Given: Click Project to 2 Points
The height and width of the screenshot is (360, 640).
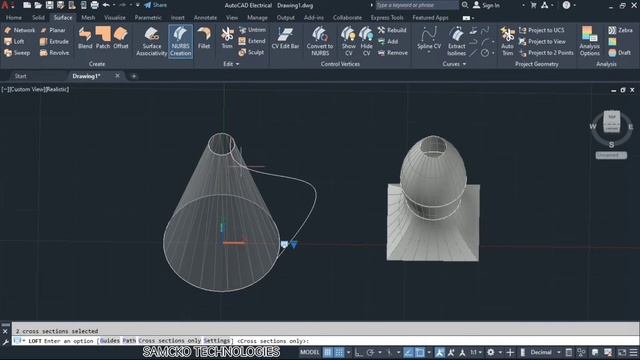Looking at the screenshot, I should click(546, 53).
